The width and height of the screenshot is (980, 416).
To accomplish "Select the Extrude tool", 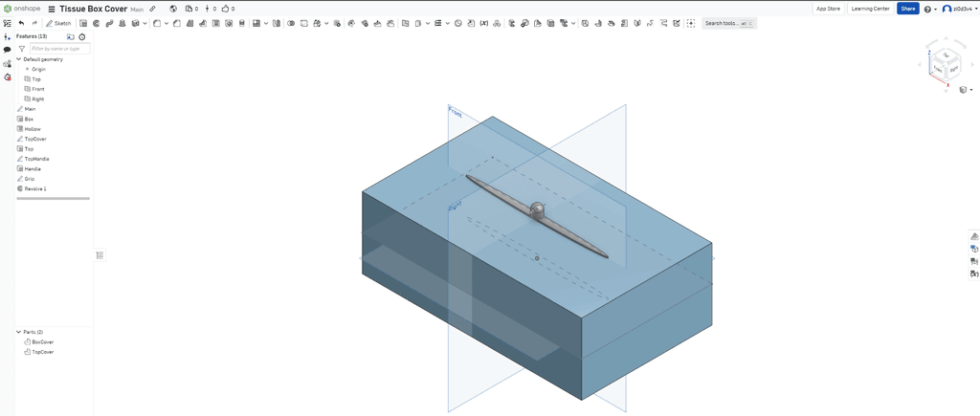I will tap(83, 23).
